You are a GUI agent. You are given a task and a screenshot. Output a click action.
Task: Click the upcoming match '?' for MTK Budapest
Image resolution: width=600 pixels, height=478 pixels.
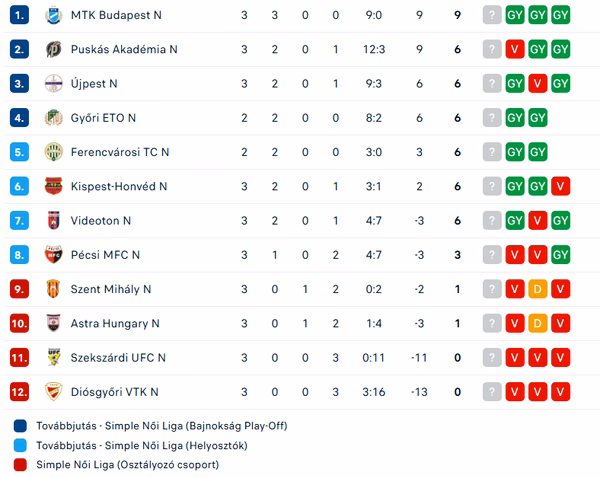(492, 15)
